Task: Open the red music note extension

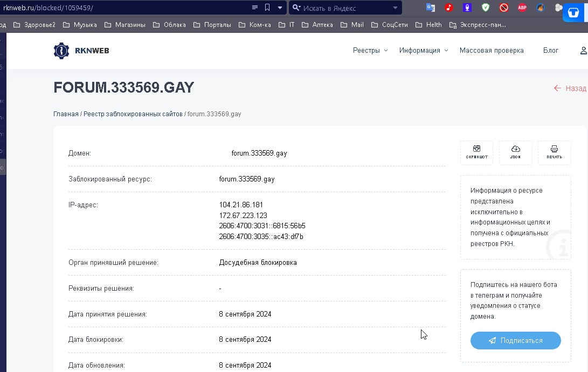Action: 449,8
